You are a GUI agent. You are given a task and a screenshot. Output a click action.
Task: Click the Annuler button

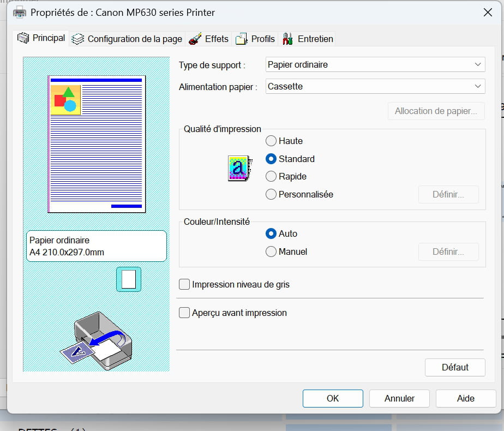pos(399,398)
